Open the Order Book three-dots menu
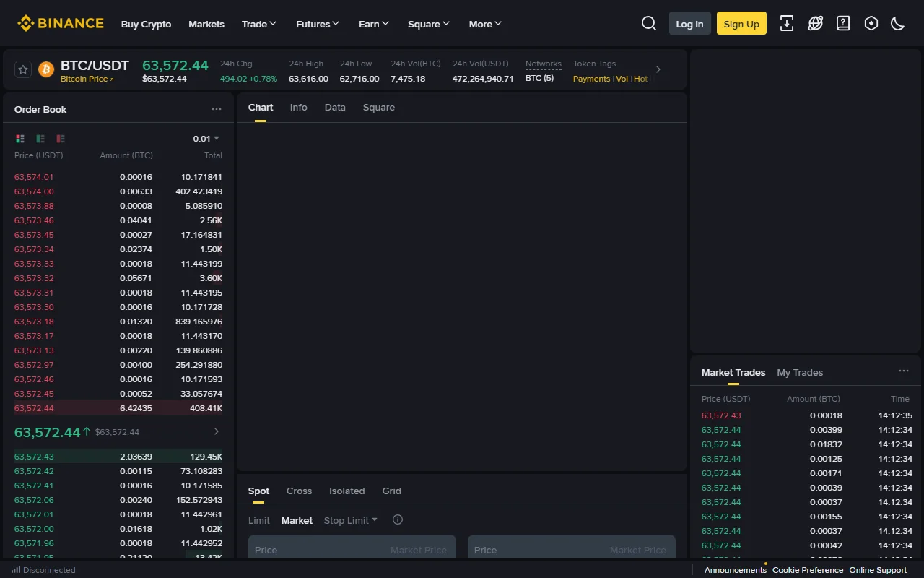The image size is (924, 578). 217,109
